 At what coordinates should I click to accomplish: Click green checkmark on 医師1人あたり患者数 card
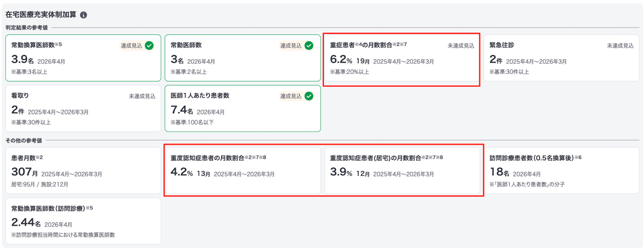(x=309, y=96)
